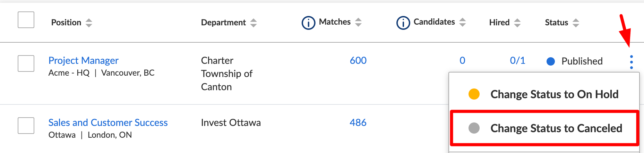Sort by Candidates column arrows
Screen dimensions: 644x153
(x=462, y=23)
